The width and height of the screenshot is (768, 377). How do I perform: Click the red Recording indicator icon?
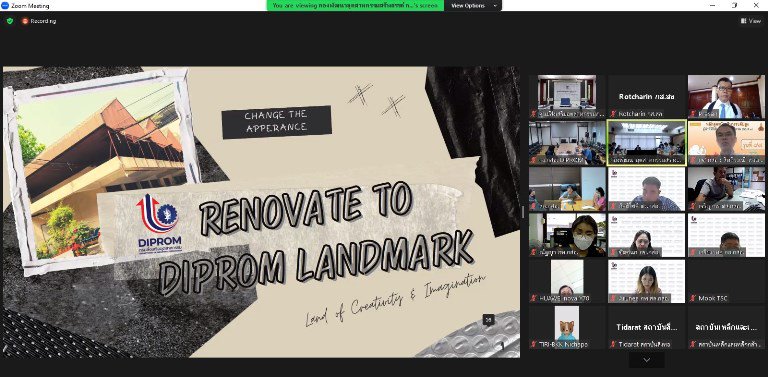point(25,21)
